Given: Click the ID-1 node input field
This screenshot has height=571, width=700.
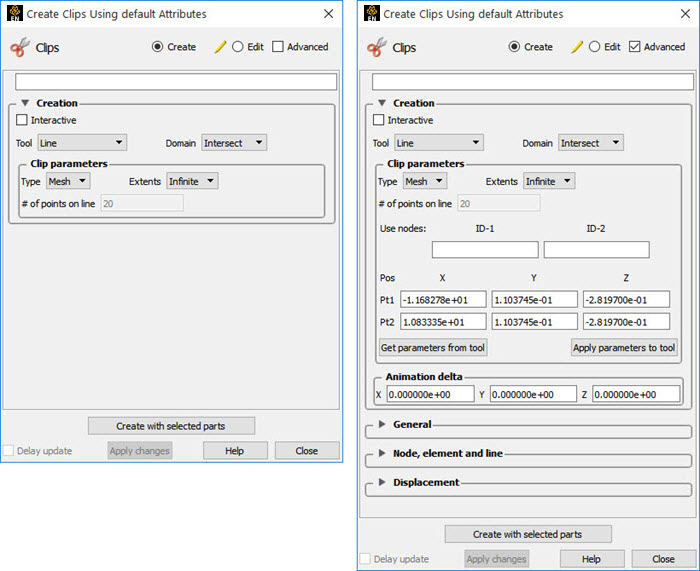Looking at the screenshot, I should 485,250.
